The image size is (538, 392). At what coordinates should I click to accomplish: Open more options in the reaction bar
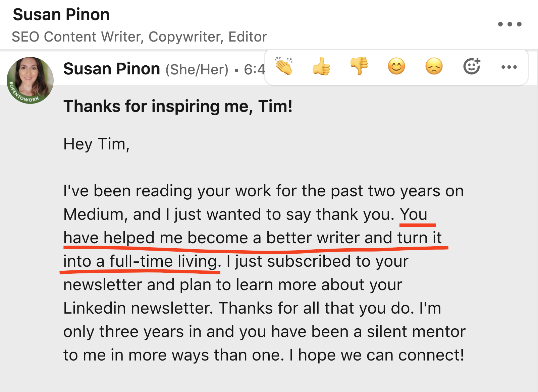tap(509, 67)
